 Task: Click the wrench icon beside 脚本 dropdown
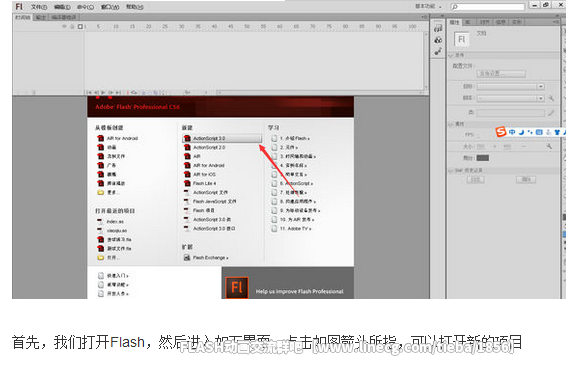point(551,98)
